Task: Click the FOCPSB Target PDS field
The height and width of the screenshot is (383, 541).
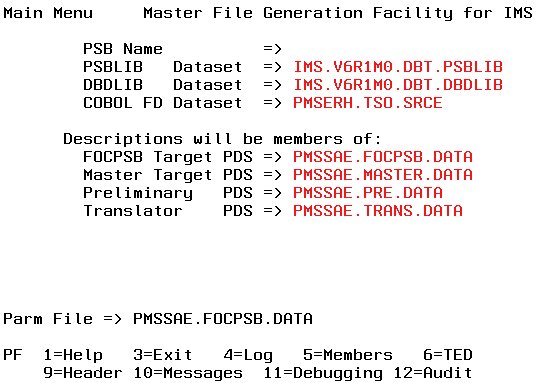Action: [x=383, y=157]
